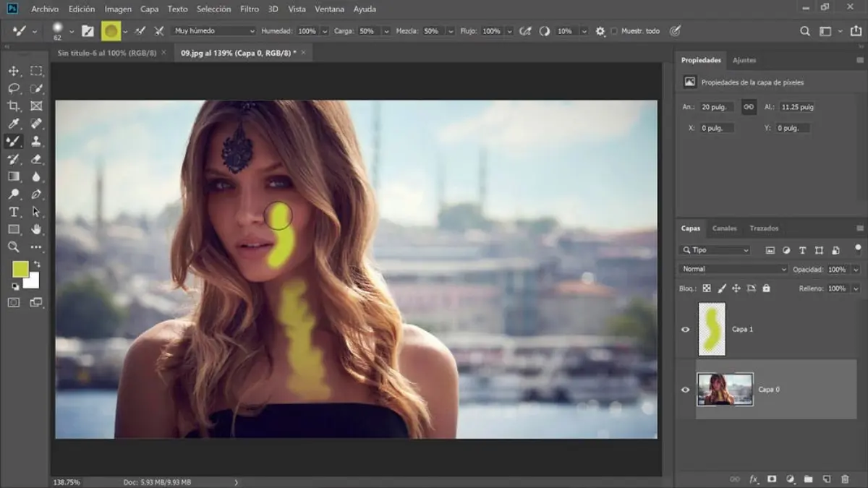Select the Move tool
This screenshot has width=868, height=488.
[x=13, y=72]
